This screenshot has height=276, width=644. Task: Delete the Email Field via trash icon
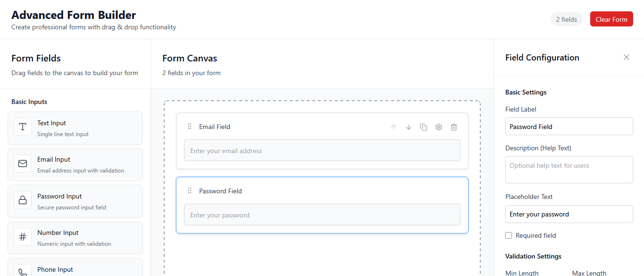[x=453, y=127]
